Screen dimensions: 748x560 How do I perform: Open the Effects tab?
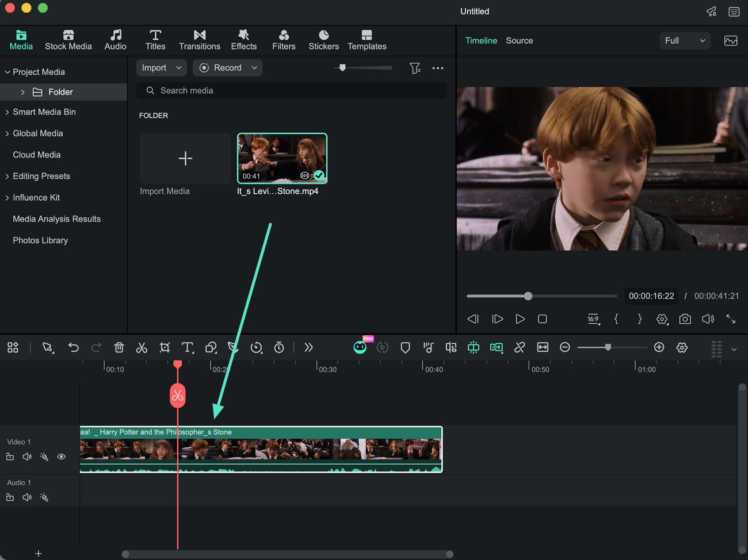243,40
